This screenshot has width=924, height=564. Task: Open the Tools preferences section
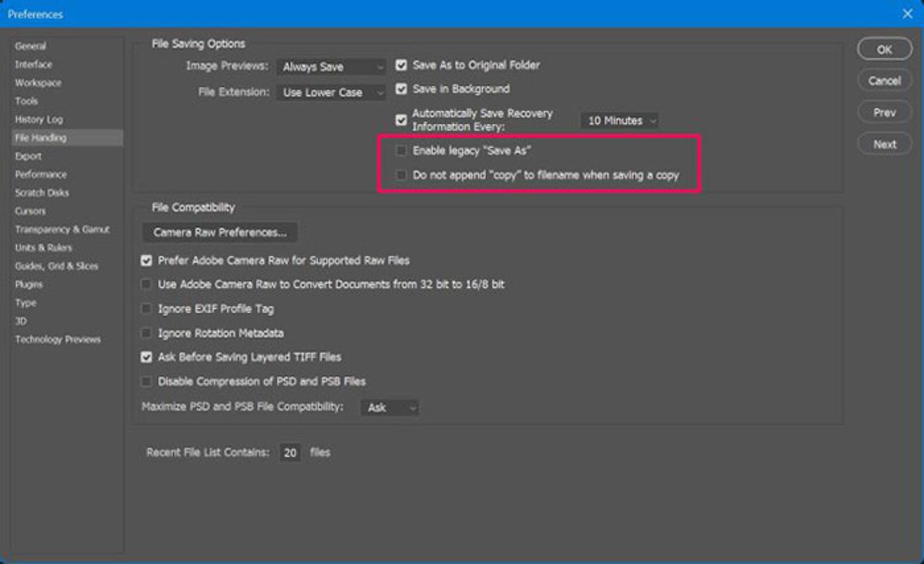(x=26, y=101)
